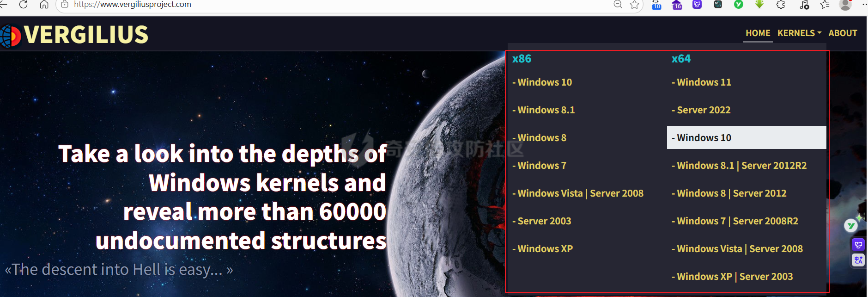The image size is (868, 297).
Task: Choose Windows 11 under x64
Action: pos(704,82)
